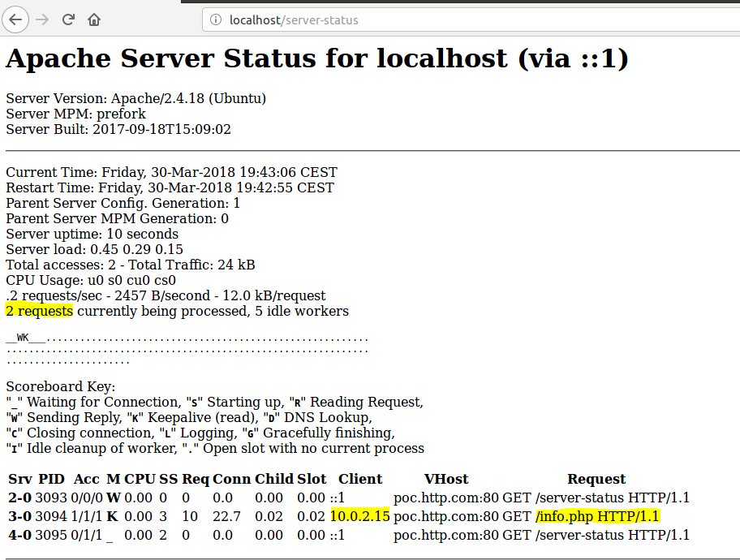This screenshot has width=740, height=560.
Task: Reload the server-status page
Action: click(69, 19)
